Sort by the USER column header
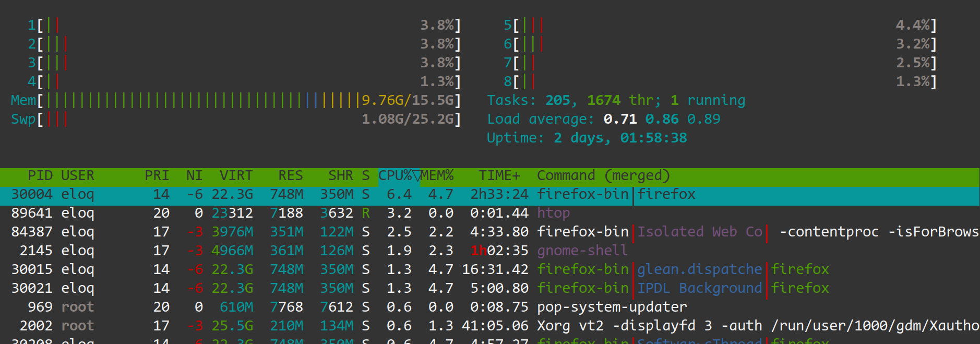 (77, 176)
